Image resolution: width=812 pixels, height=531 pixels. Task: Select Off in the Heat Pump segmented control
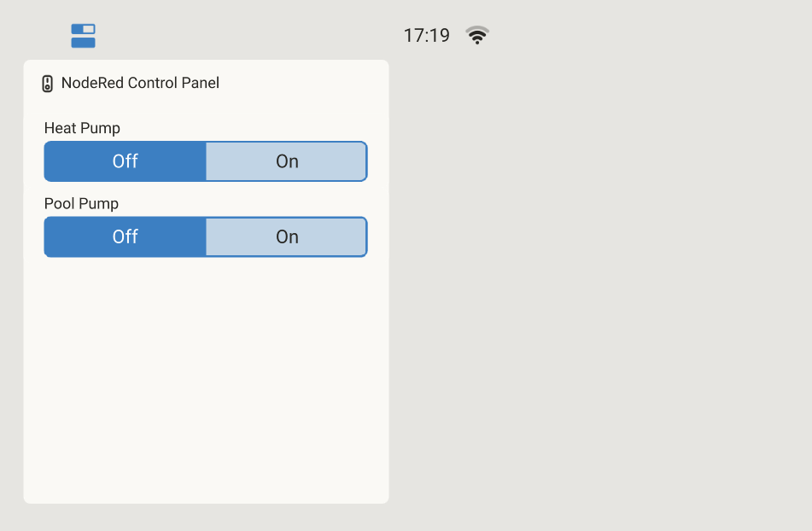[x=125, y=161]
